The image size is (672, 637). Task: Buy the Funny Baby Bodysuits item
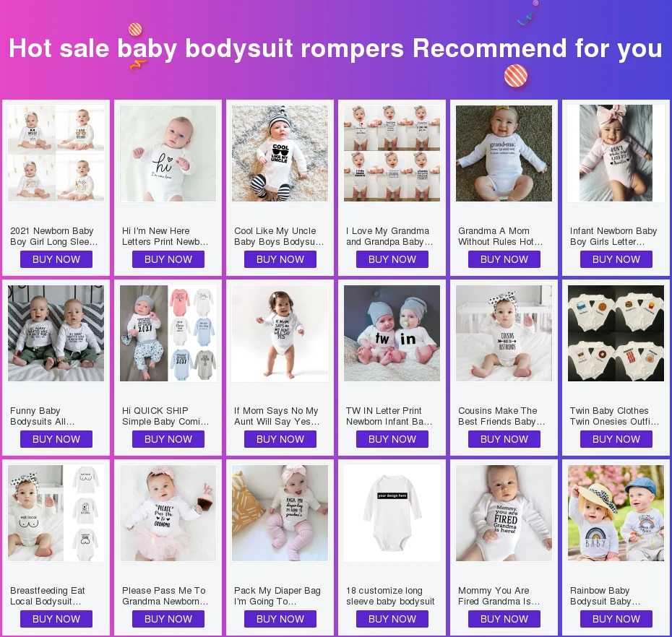click(x=56, y=439)
